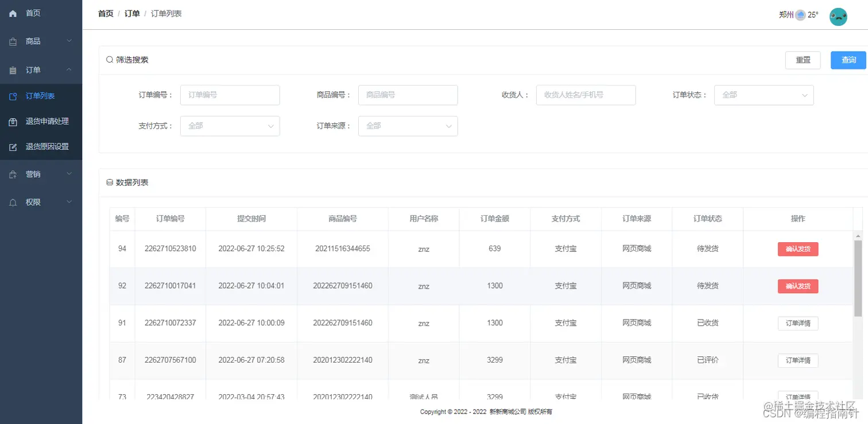868x424 pixels.
Task: Click the table scrollbar up arrow
Action: point(858,236)
